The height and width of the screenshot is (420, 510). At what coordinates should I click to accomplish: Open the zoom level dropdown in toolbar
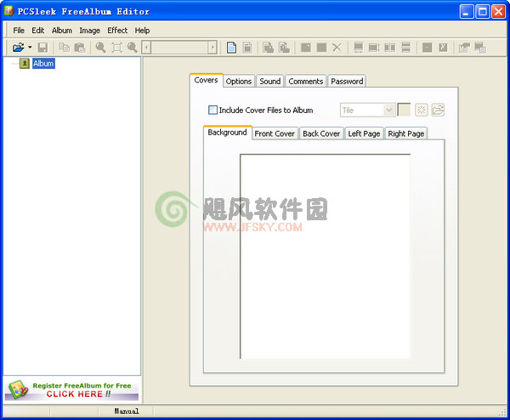click(212, 48)
